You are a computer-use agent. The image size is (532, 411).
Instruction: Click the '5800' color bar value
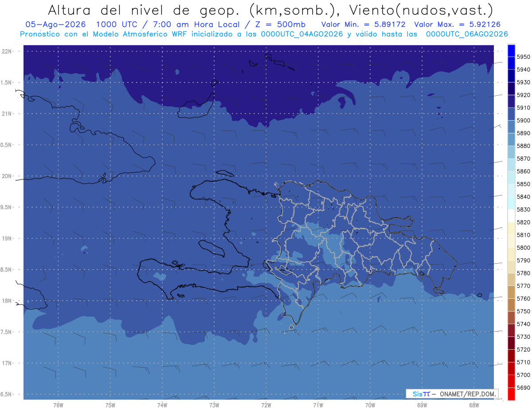(523, 247)
